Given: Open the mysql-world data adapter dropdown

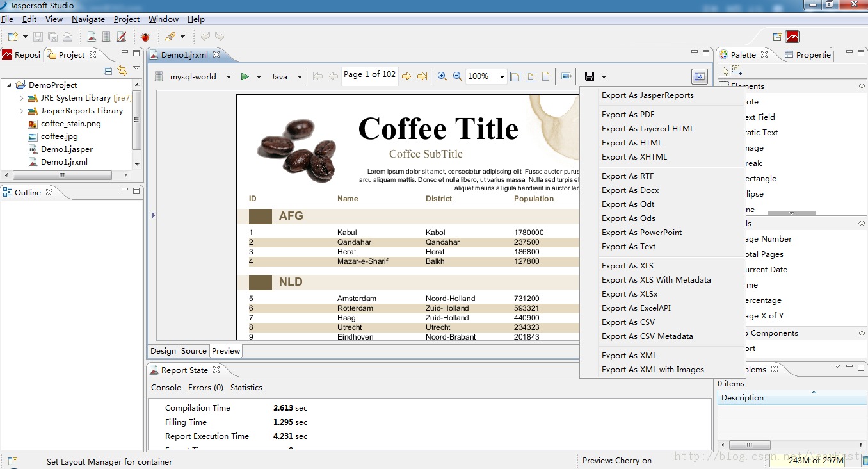Looking at the screenshot, I should [x=229, y=76].
